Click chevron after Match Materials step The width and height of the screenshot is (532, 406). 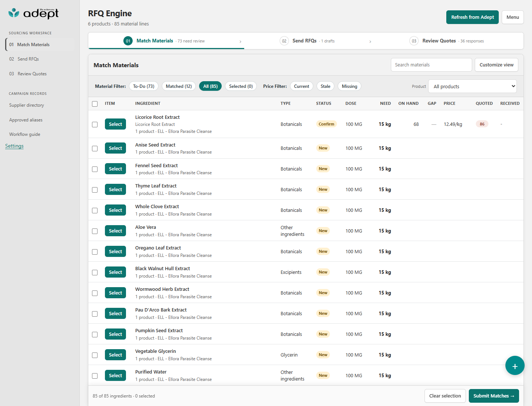pyautogui.click(x=241, y=42)
